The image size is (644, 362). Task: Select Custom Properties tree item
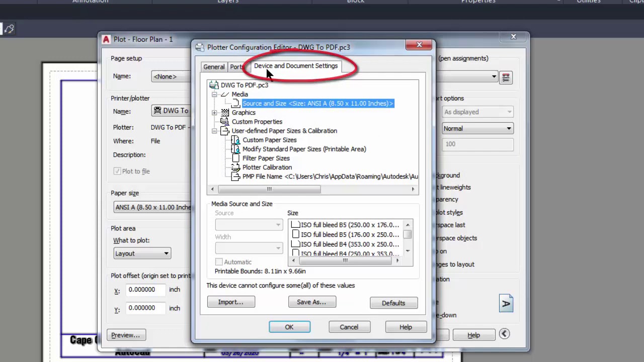pyautogui.click(x=257, y=122)
